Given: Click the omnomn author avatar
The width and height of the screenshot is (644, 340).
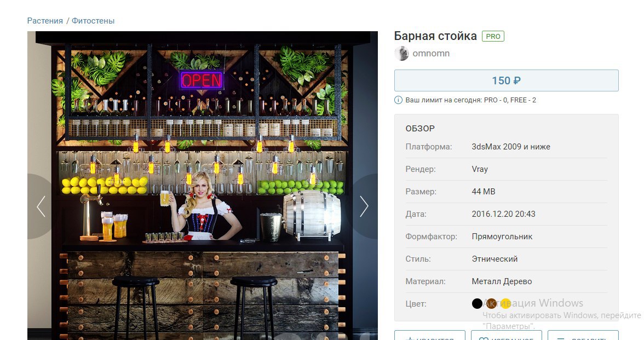Looking at the screenshot, I should [x=401, y=54].
